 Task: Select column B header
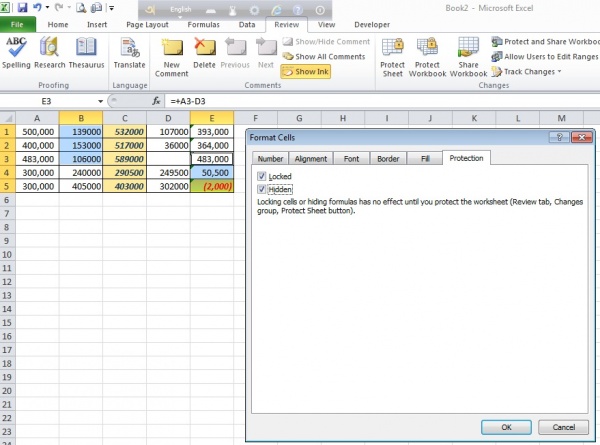pyautogui.click(x=81, y=118)
